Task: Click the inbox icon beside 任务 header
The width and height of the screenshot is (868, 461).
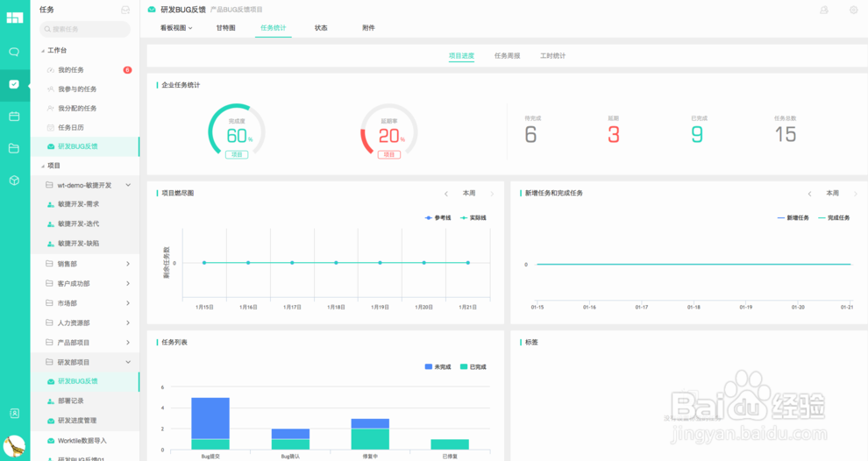Action: (x=125, y=10)
